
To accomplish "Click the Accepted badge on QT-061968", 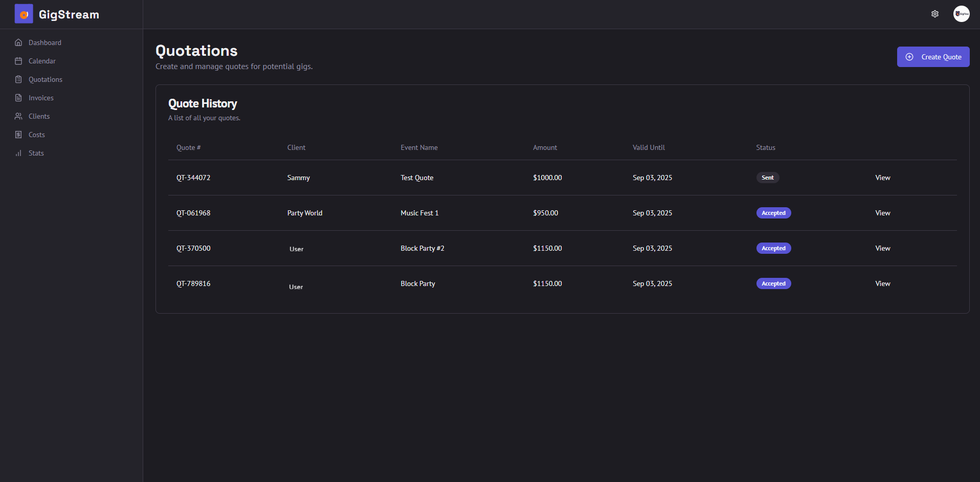I will pyautogui.click(x=773, y=213).
